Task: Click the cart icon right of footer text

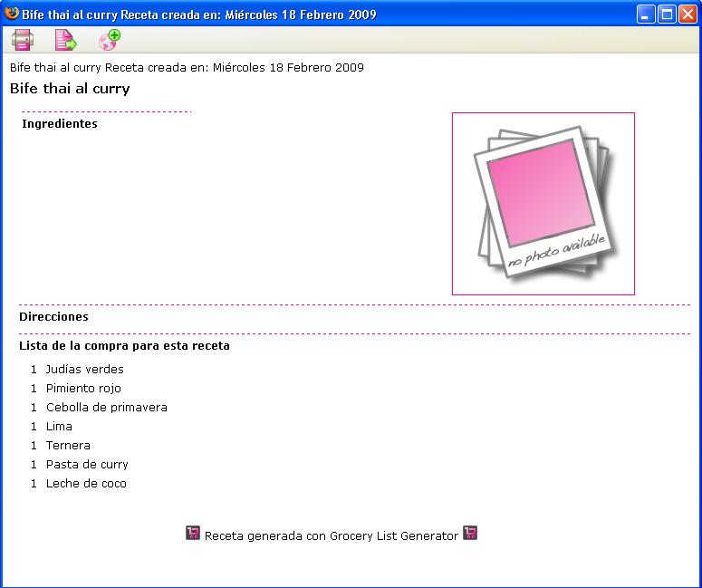Action: (x=470, y=533)
